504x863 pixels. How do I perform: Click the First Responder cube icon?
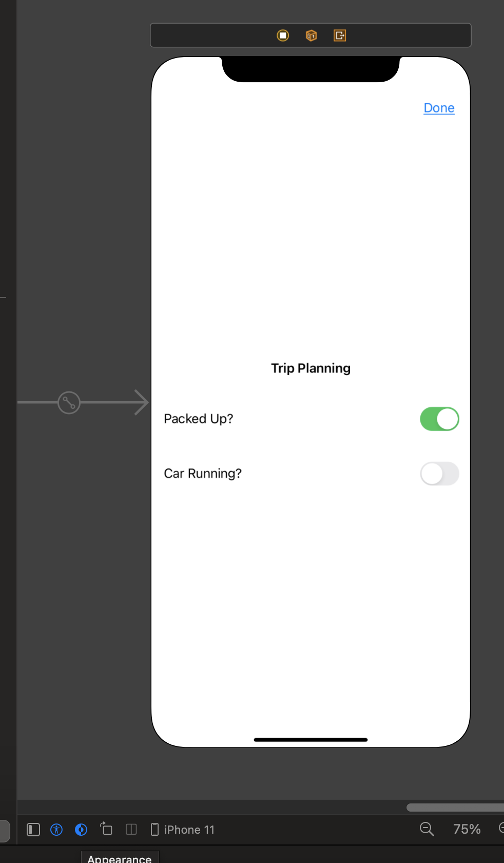[x=311, y=35]
